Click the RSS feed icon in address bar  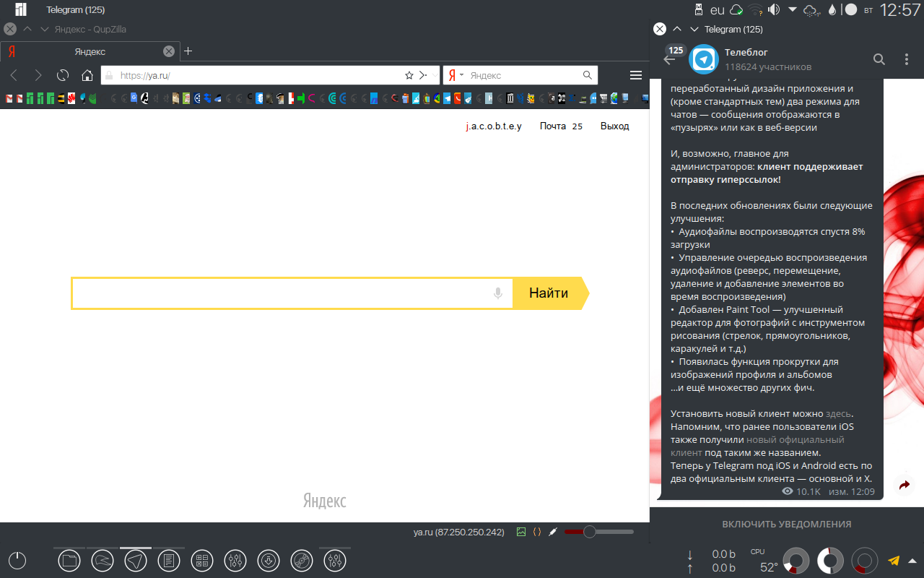coord(424,75)
